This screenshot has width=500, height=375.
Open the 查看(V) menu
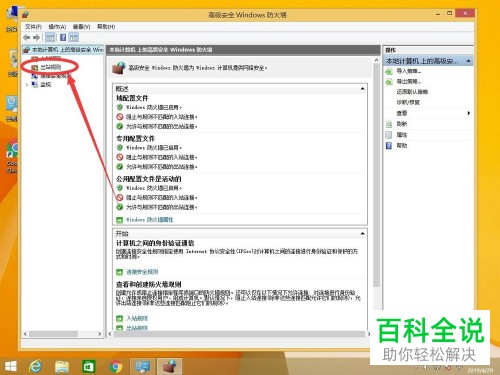[x=81, y=27]
